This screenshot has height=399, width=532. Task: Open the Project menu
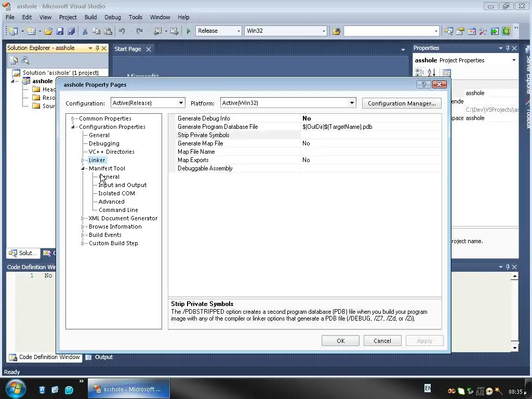(68, 17)
